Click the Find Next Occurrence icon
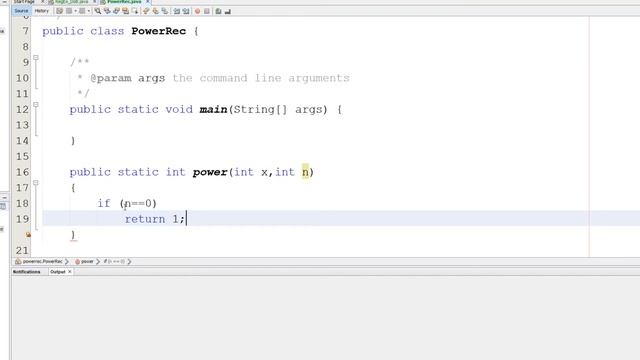The width and height of the screenshot is (640, 360). click(116, 11)
